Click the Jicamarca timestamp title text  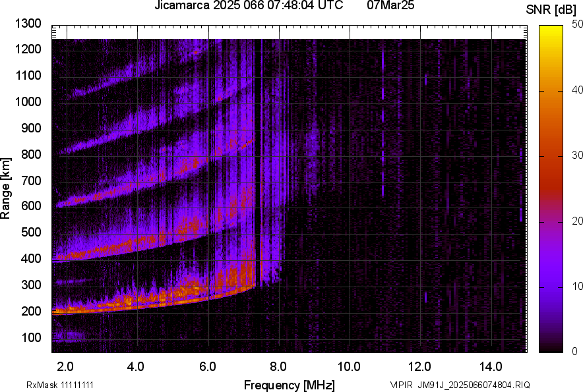(248, 6)
